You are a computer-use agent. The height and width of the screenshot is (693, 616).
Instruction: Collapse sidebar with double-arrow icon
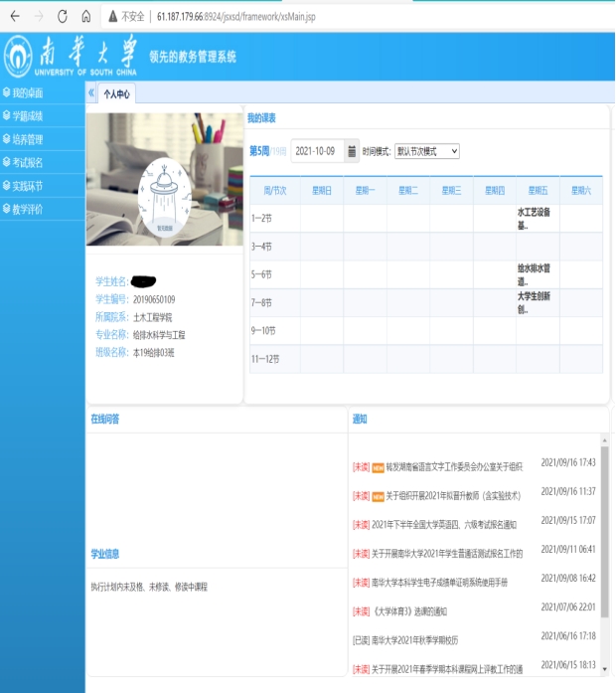[x=91, y=93]
